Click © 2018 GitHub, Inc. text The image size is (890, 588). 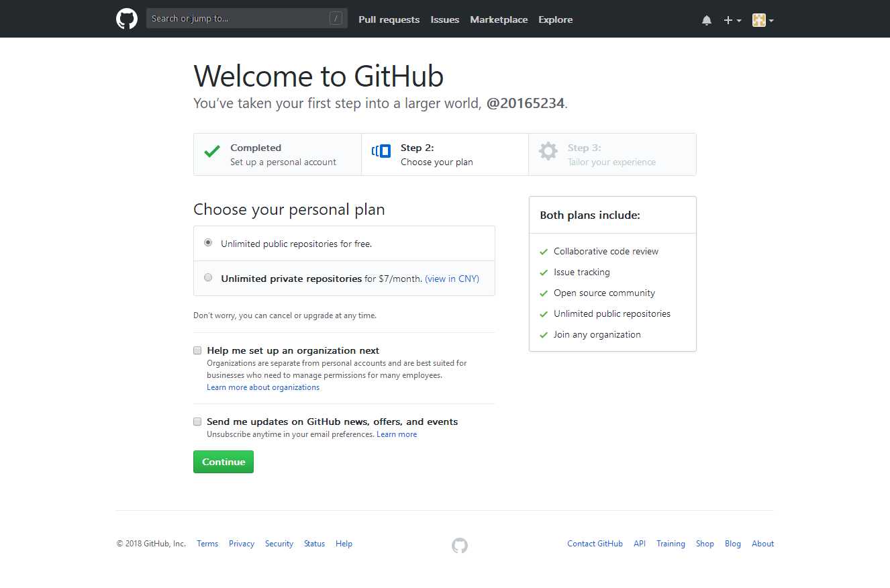coord(151,544)
